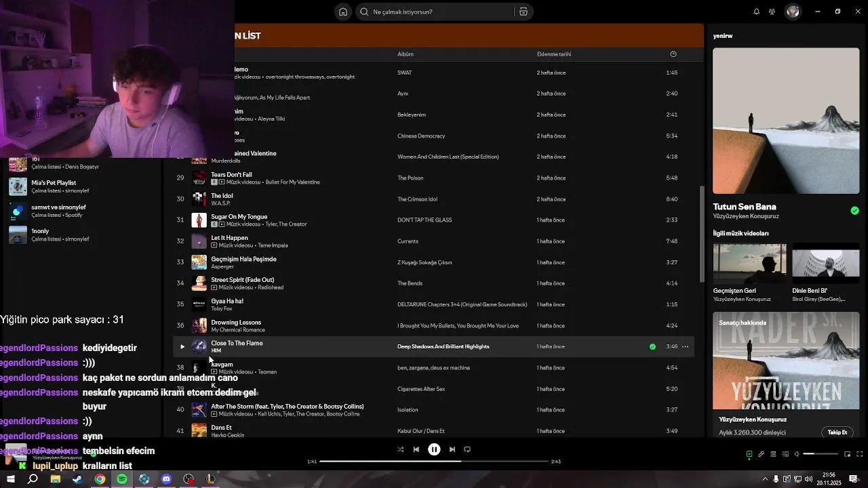Open the album link Deep Shadows And Brilliant Highlights

click(443, 346)
